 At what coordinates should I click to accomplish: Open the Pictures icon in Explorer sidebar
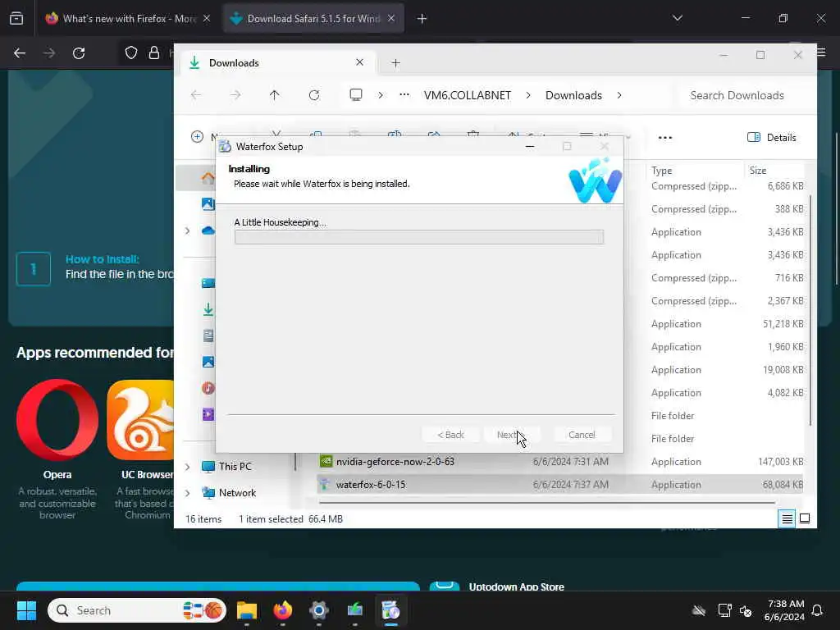click(x=208, y=362)
